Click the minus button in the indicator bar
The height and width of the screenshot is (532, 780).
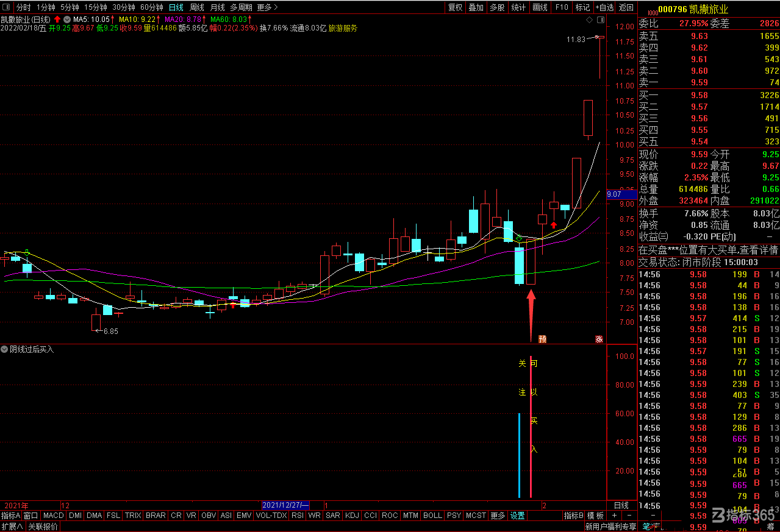click(628, 516)
